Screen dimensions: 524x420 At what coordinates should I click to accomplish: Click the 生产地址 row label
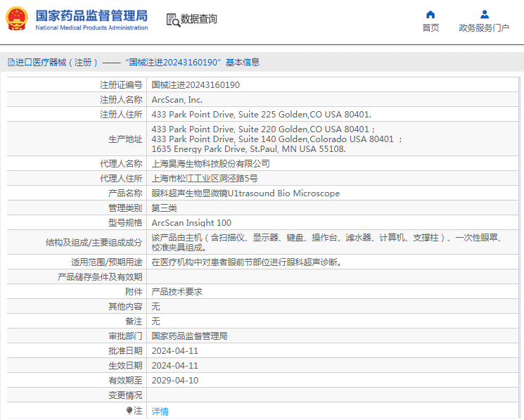(125, 139)
